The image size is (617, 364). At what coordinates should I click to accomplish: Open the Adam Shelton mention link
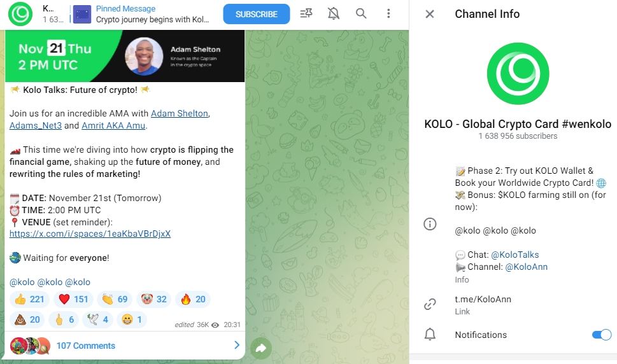click(180, 113)
